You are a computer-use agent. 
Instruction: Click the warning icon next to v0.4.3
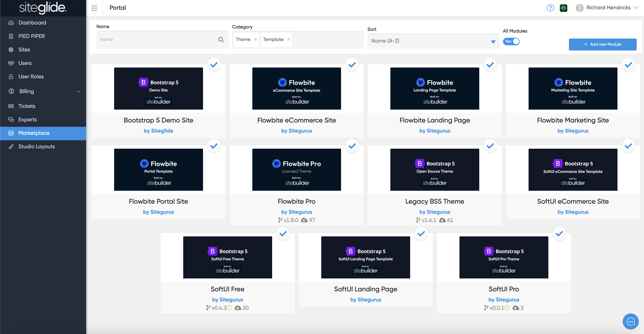(229, 308)
